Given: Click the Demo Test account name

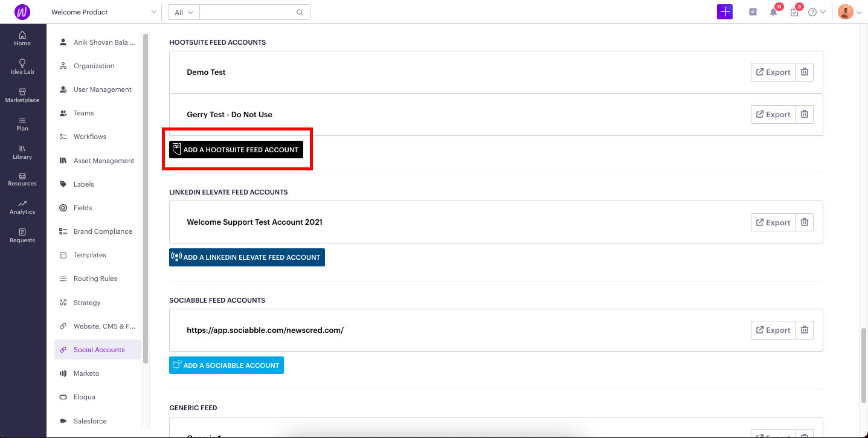Looking at the screenshot, I should [x=206, y=72].
